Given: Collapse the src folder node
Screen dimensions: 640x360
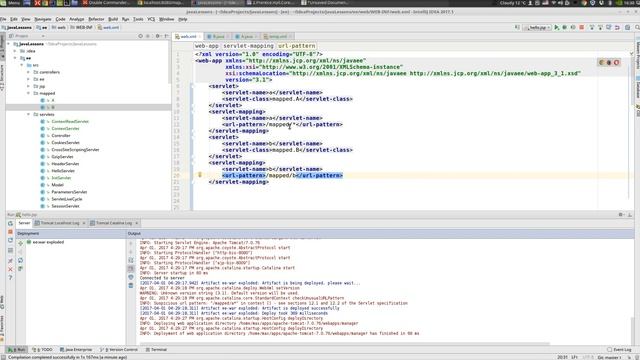Looking at the screenshot, I should (22, 65).
